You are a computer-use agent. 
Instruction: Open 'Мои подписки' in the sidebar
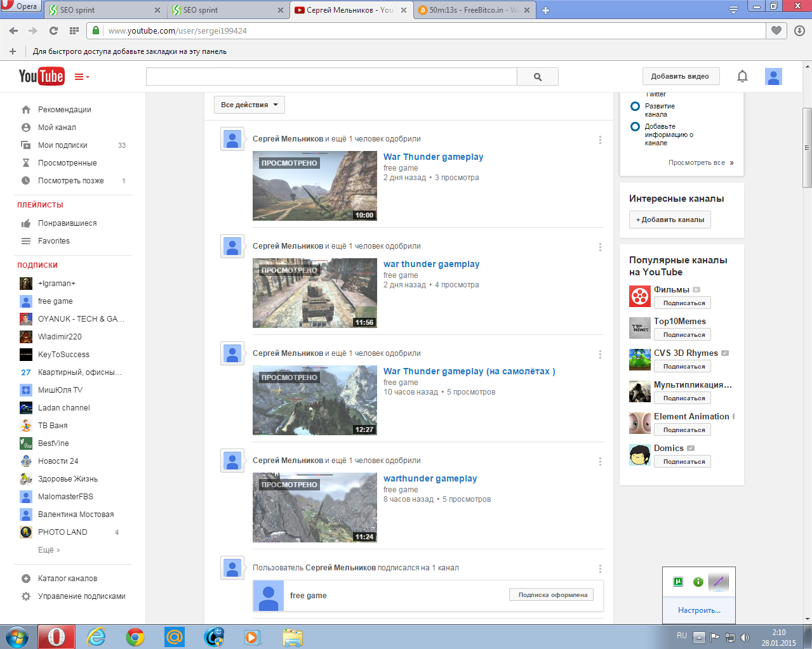[x=62, y=145]
